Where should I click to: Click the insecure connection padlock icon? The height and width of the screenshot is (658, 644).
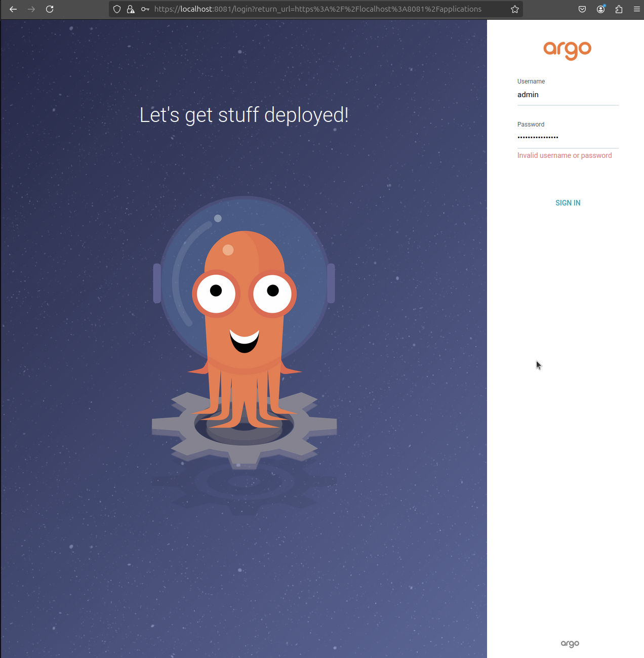click(131, 9)
